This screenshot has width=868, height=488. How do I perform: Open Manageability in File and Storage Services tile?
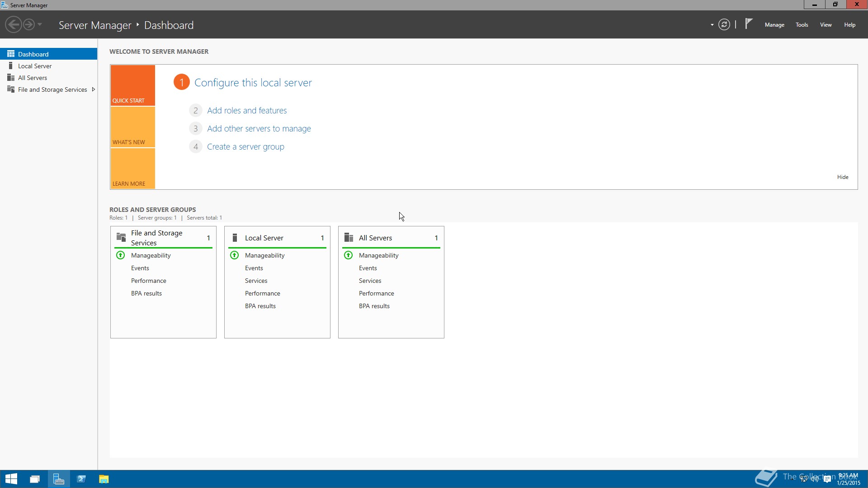(151, 255)
